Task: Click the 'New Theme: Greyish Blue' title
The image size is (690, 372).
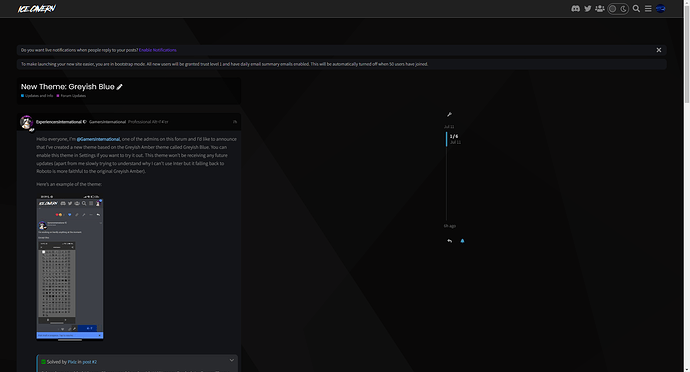Action: click(x=67, y=87)
